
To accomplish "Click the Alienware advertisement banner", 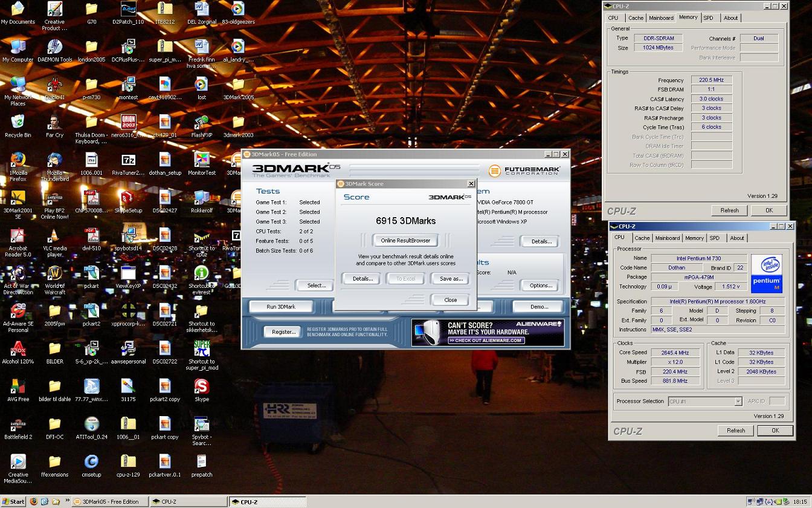I will click(x=488, y=333).
